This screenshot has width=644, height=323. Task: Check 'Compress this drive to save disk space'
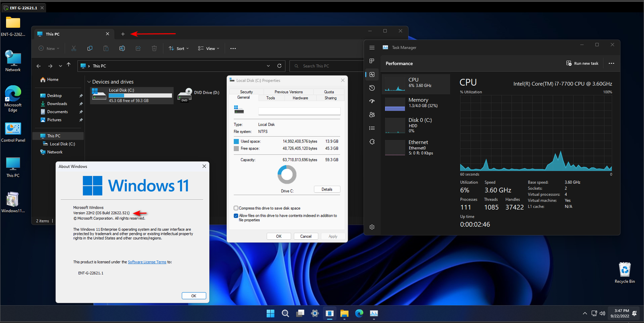tap(236, 208)
